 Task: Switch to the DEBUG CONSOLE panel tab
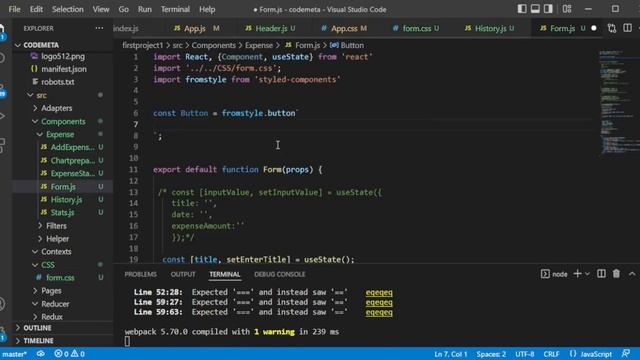[x=280, y=274]
